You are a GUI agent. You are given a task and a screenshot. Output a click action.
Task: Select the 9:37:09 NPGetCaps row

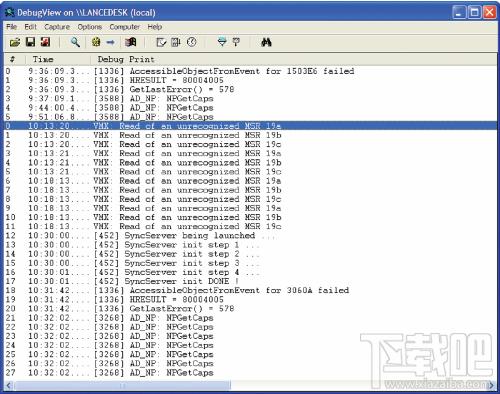[250, 99]
